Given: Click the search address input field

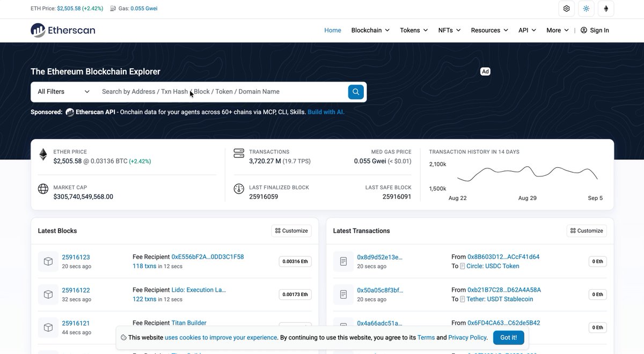Looking at the screenshot, I should pos(222,92).
